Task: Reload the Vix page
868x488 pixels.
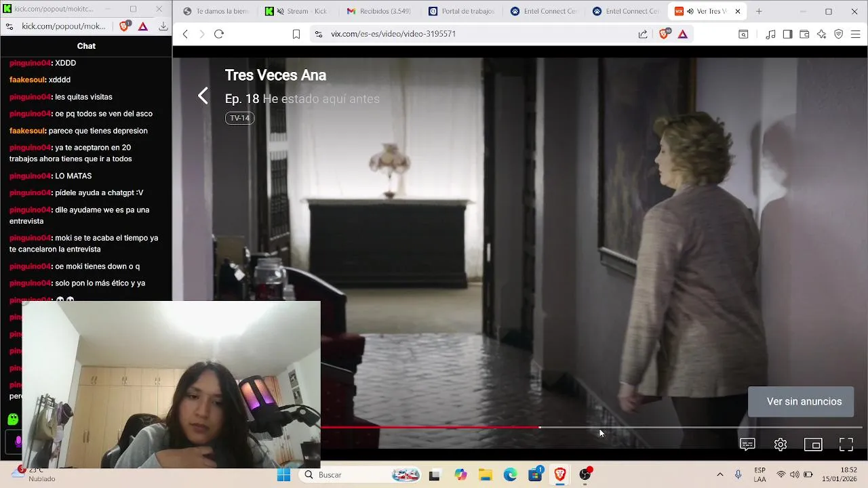Action: (x=219, y=34)
